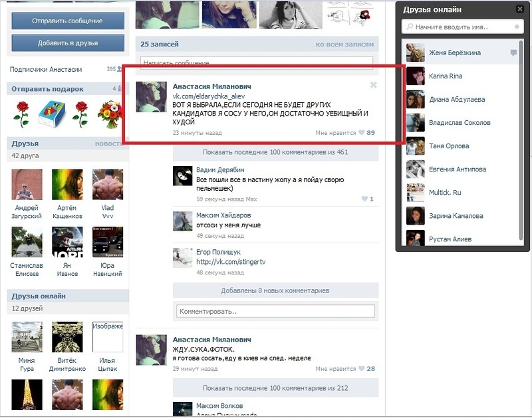Open Максим Хайдаров commenter profile name
This screenshot has width=532, height=418.
point(223,215)
